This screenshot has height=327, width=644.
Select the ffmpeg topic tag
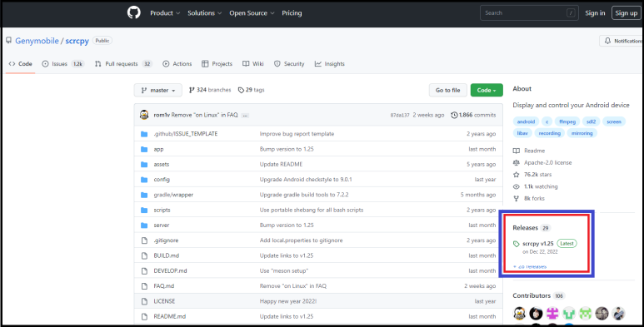coord(567,121)
